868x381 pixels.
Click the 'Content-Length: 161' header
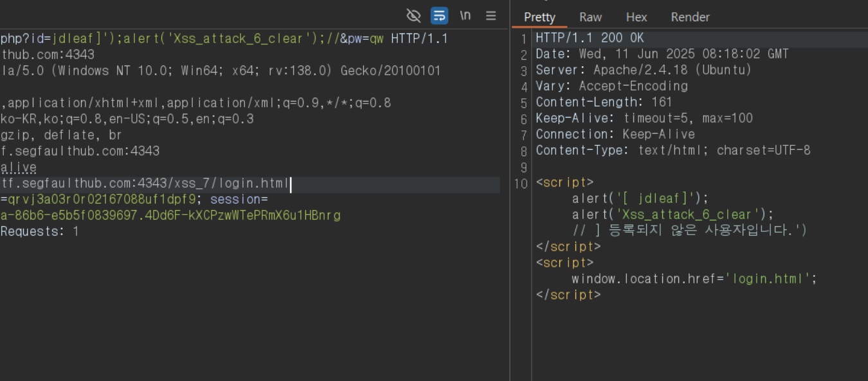tap(604, 102)
